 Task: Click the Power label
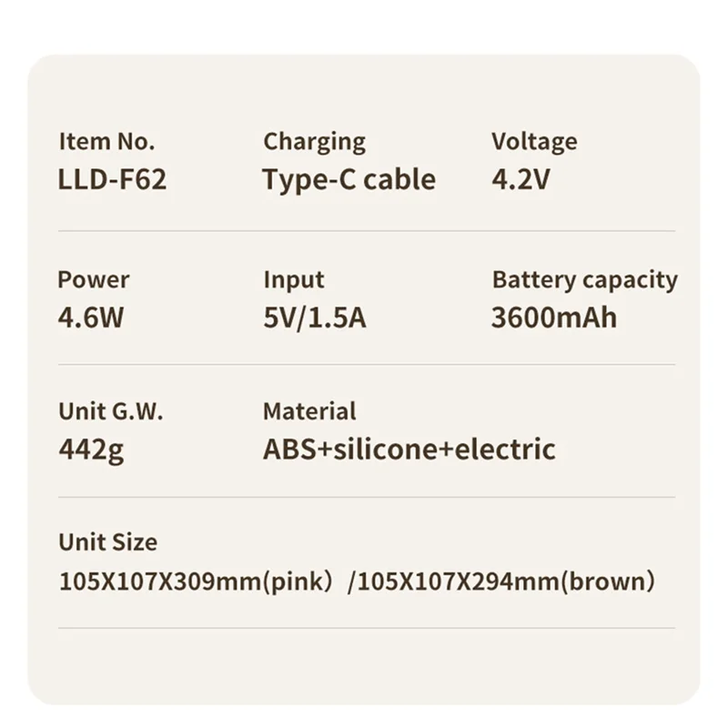94,280
